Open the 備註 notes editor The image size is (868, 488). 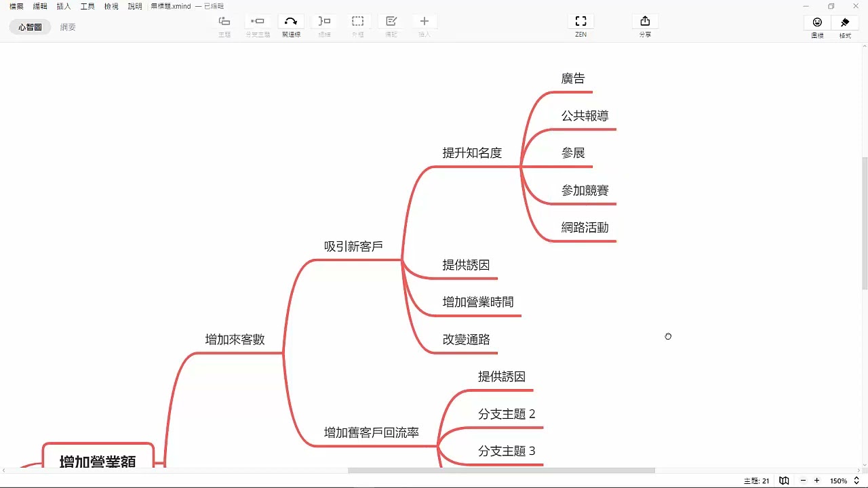[x=391, y=21]
